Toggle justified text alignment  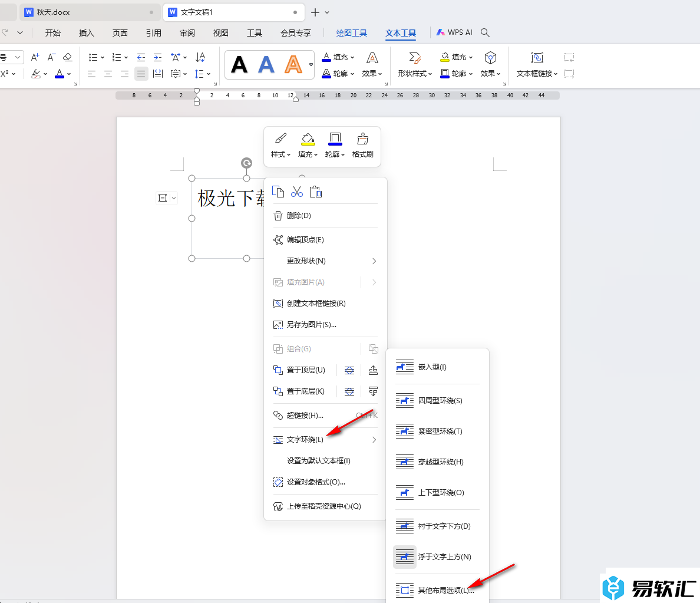pyautogui.click(x=141, y=74)
